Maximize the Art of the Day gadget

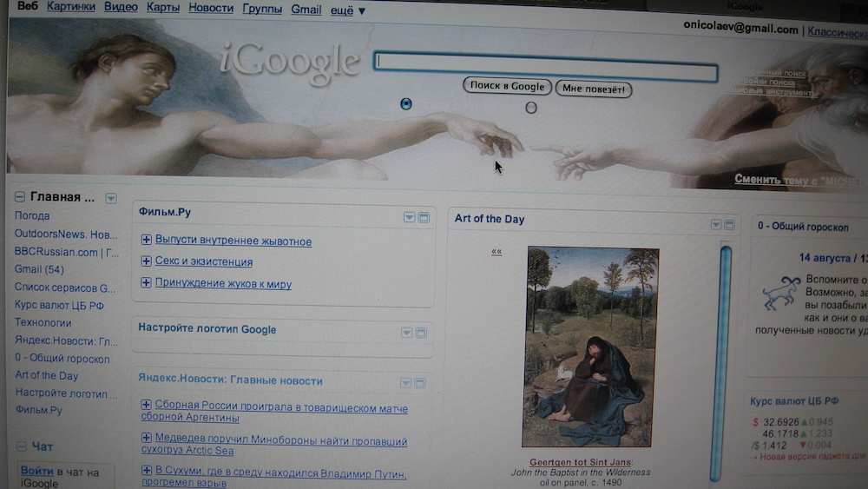[x=731, y=225]
